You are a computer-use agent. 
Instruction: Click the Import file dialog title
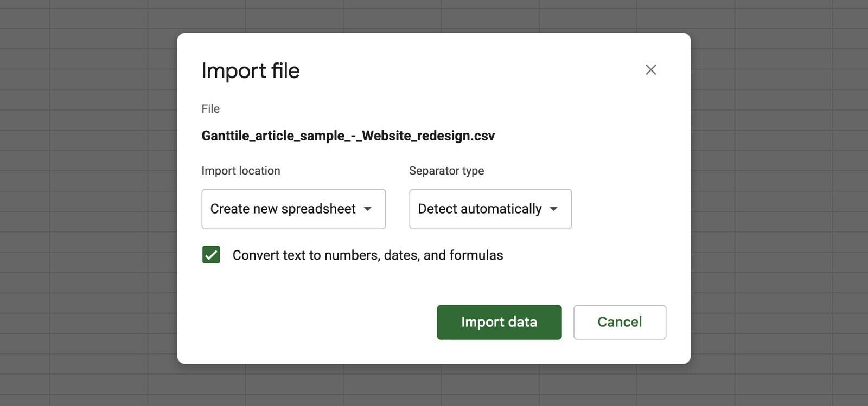pyautogui.click(x=251, y=70)
